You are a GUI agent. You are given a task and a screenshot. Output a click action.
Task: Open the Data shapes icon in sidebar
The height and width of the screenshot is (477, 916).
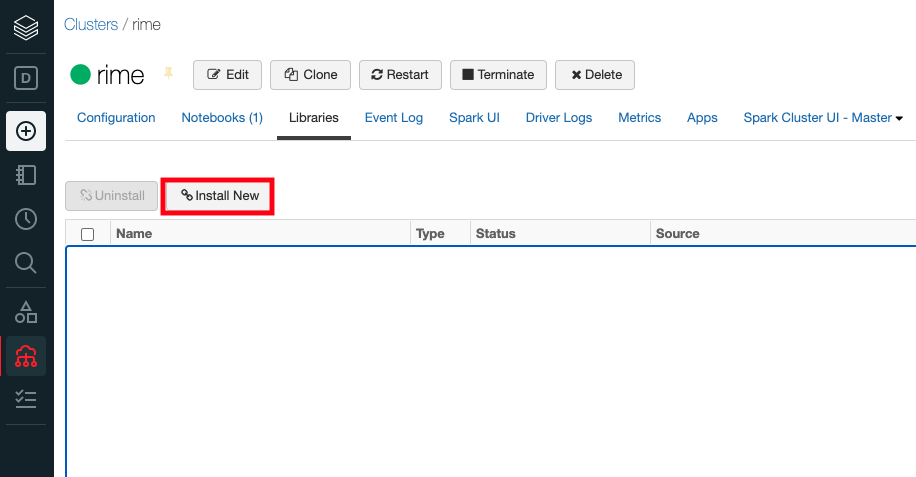[x=26, y=312]
